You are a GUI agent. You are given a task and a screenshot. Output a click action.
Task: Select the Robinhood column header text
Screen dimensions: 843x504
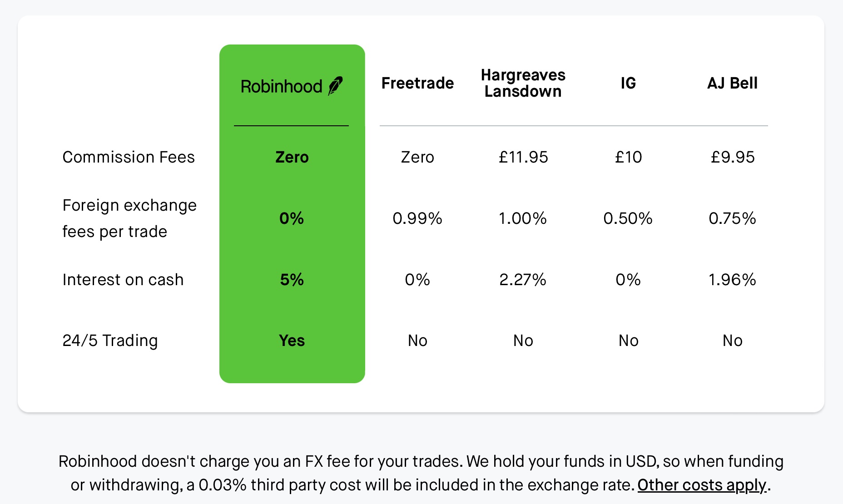[281, 86]
